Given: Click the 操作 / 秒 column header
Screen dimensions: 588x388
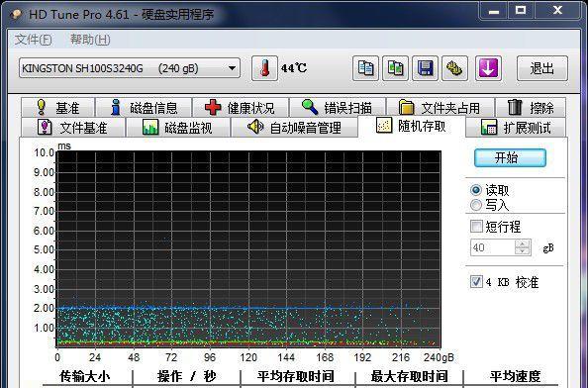Looking at the screenshot, I should (x=186, y=376).
